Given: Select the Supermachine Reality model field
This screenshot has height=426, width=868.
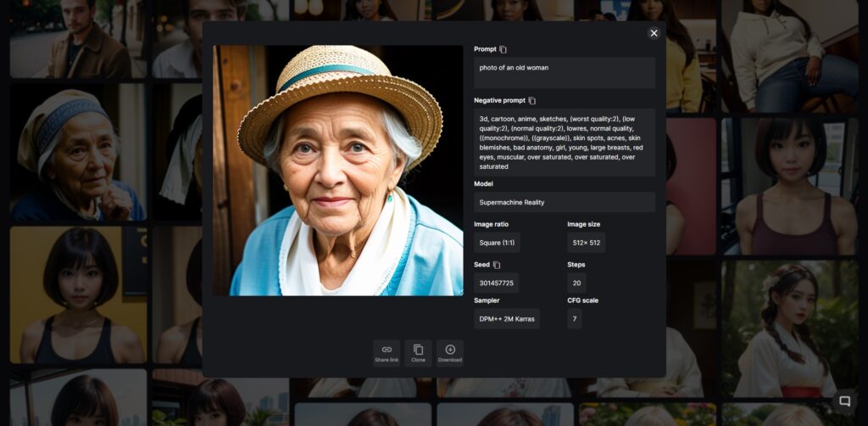Looking at the screenshot, I should (565, 202).
